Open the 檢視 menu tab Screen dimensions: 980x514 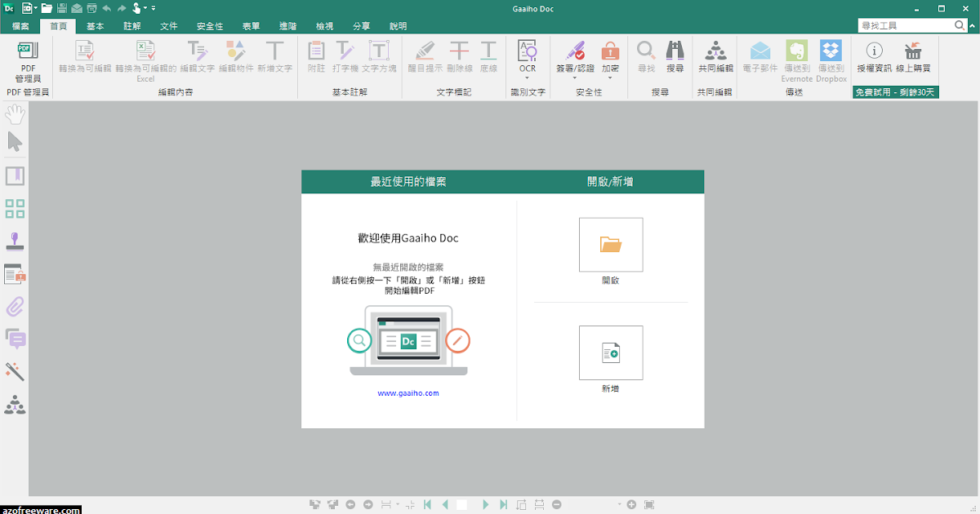(x=324, y=25)
